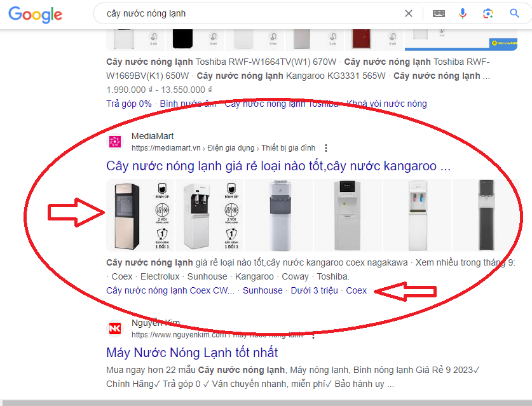
Task: Click the MediaMart site favicon
Action: (x=114, y=142)
